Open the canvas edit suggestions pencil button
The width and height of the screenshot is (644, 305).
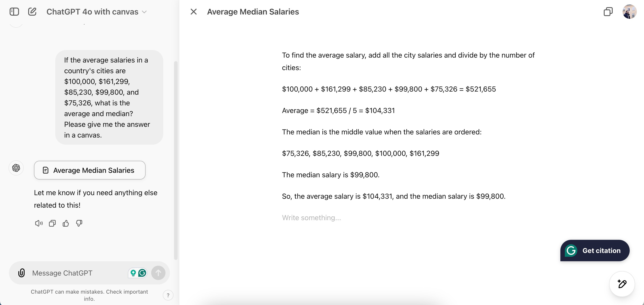622,284
